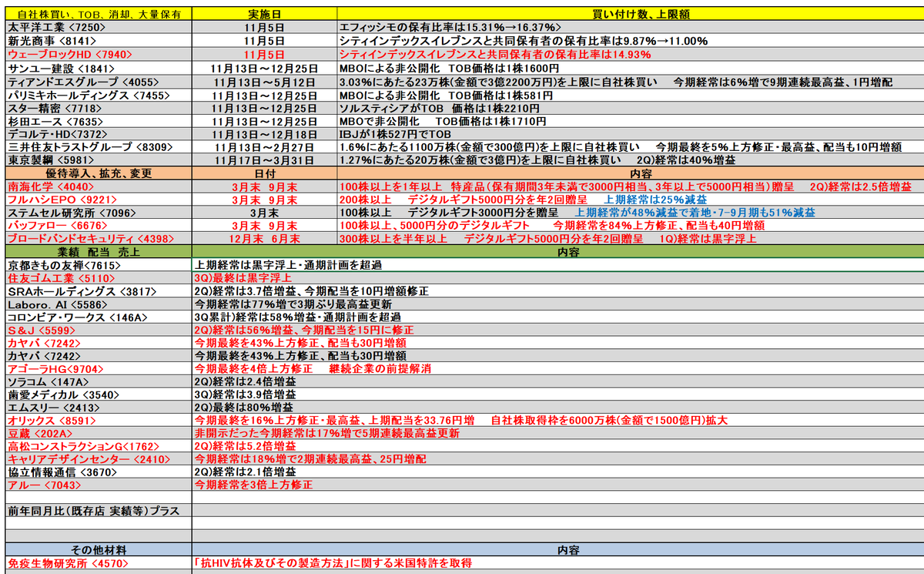
Task: Click the 免疫生物研究所 <4570> cell
Action: pos(98,563)
